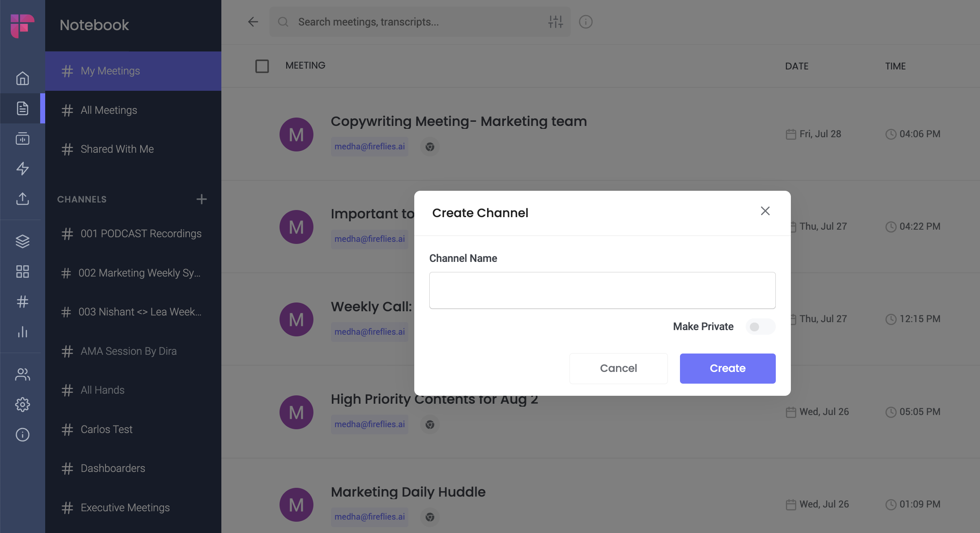The height and width of the screenshot is (533, 980).
Task: Go back using the left arrow
Action: pos(253,22)
